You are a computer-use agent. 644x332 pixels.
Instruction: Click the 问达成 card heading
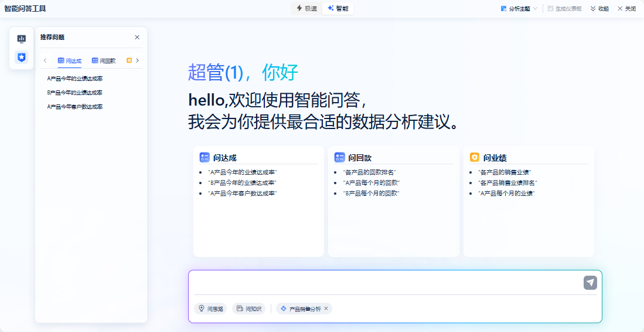click(224, 158)
